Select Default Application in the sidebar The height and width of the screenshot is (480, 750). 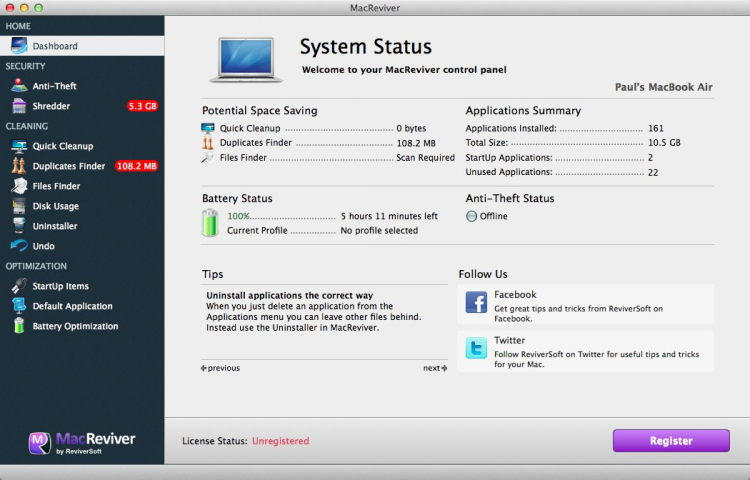pyautogui.click(x=72, y=306)
